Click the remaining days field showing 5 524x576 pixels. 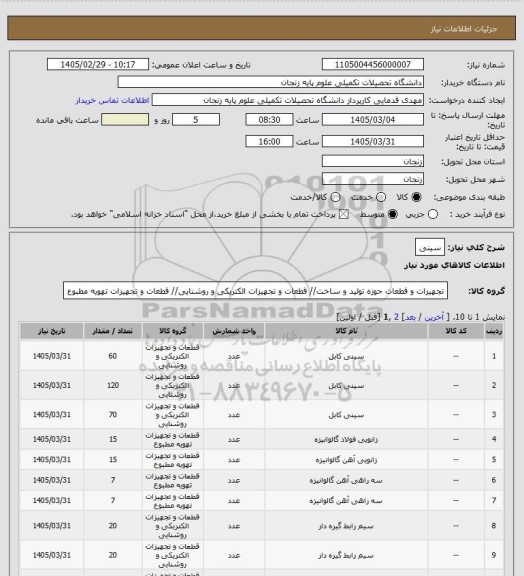click(x=196, y=120)
